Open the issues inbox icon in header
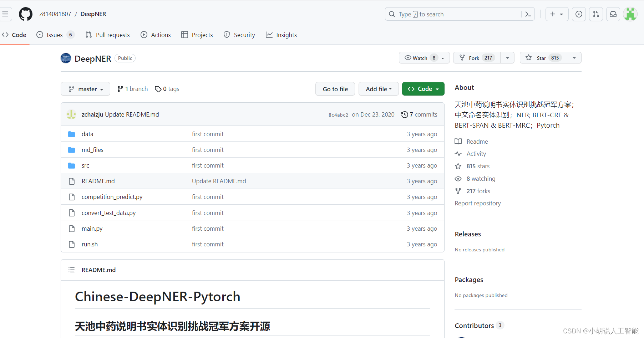Image resolution: width=644 pixels, height=338 pixels. click(579, 14)
